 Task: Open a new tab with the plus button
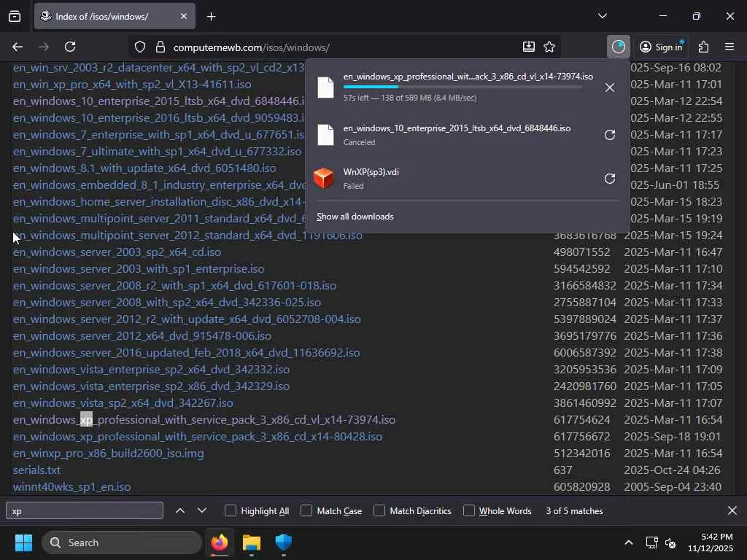211,17
